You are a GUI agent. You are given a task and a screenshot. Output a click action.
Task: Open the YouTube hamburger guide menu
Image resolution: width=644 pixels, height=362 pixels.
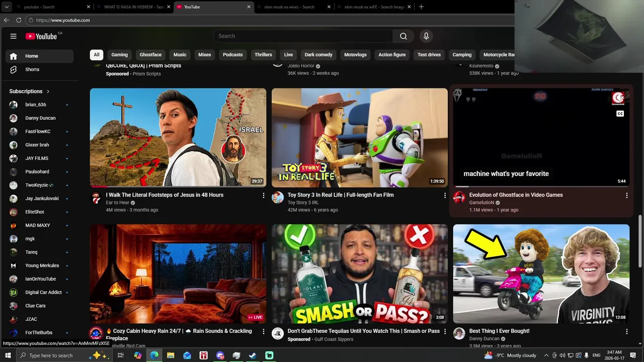pyautogui.click(x=14, y=36)
